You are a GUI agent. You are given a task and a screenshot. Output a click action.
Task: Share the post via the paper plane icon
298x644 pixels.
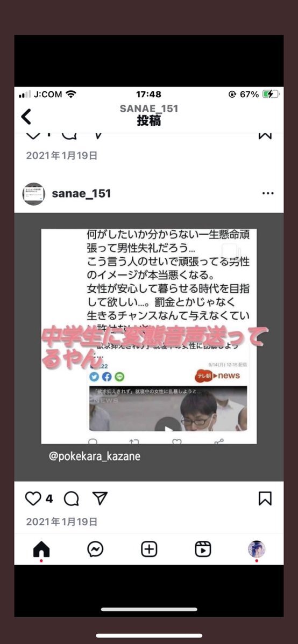pos(100,498)
